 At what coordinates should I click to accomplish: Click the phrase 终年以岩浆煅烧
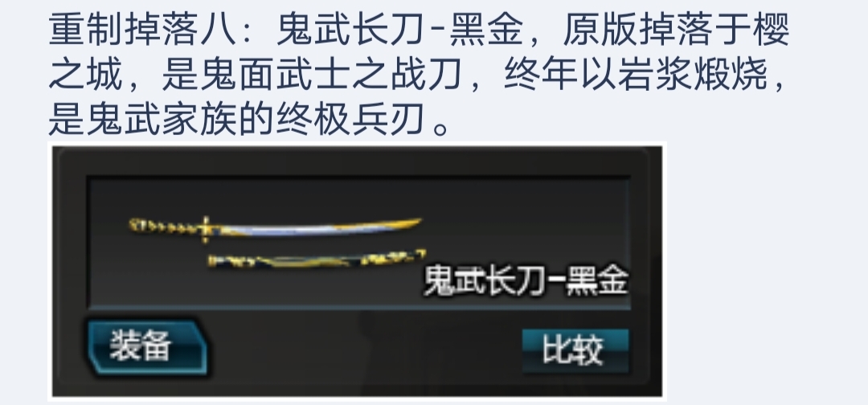(x=636, y=74)
